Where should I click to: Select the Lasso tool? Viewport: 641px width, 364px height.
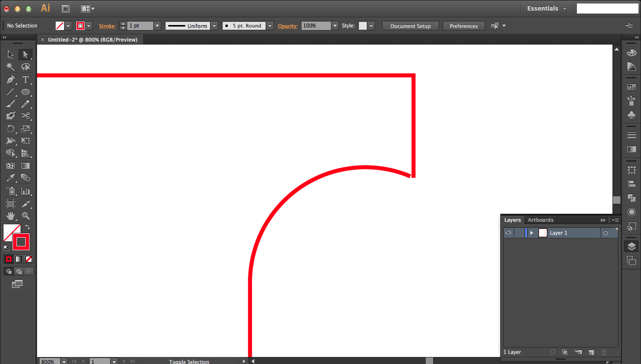(x=26, y=67)
